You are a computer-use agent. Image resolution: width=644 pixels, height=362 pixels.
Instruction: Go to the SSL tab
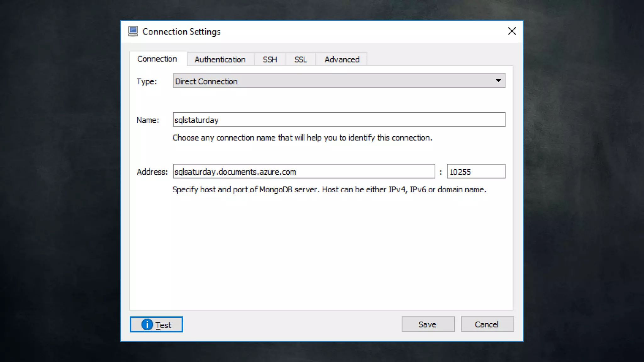click(x=300, y=59)
